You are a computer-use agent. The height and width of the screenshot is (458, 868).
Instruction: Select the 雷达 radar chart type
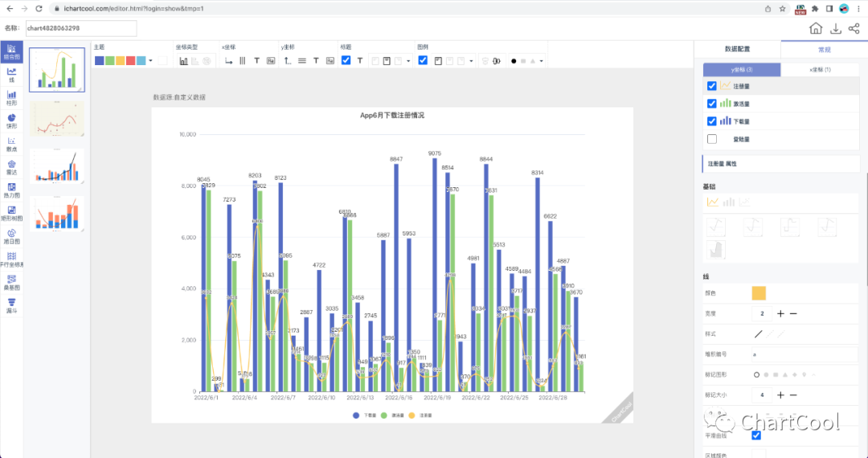[11, 166]
